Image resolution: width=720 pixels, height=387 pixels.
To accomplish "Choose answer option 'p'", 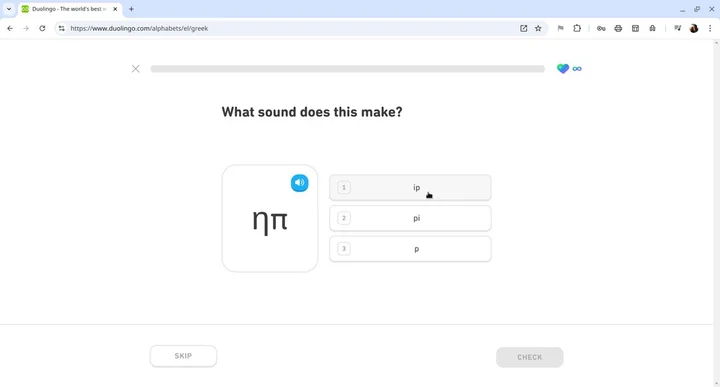I will [x=410, y=249].
